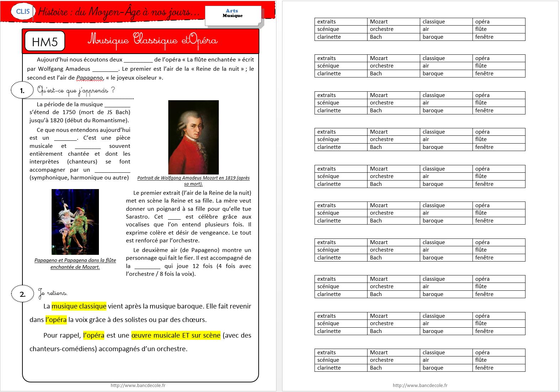This screenshot has width=560, height=392.
Task: Select the Mozart portrait caption text
Action: 194,181
